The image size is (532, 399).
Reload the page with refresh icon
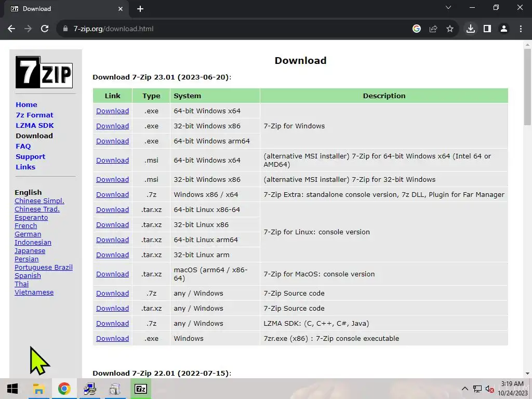coord(45,29)
